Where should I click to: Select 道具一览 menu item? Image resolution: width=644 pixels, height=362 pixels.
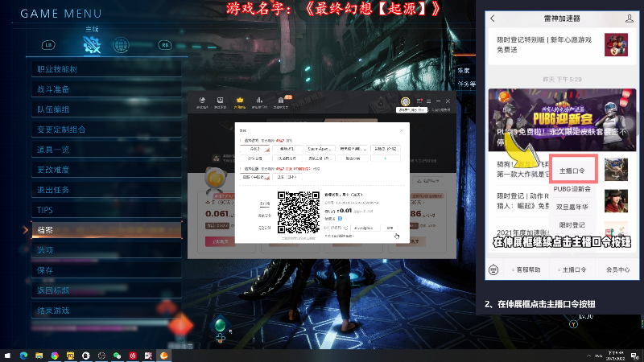106,150
